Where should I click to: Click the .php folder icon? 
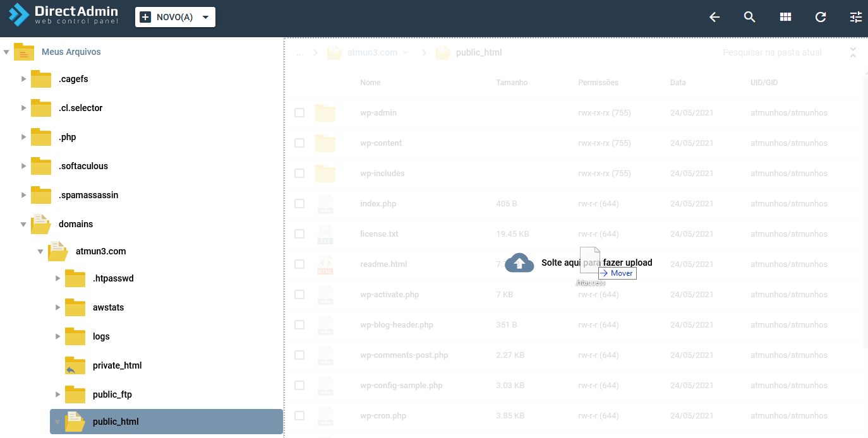pyautogui.click(x=41, y=137)
